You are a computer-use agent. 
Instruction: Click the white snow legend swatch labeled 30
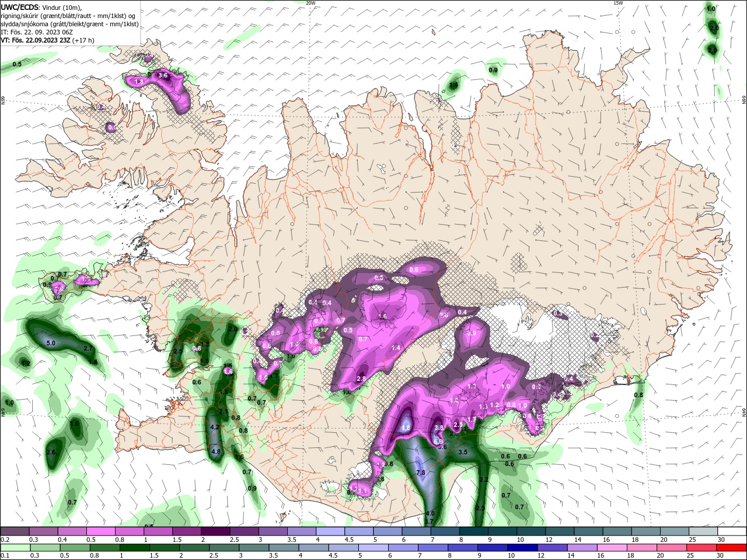tap(732, 531)
